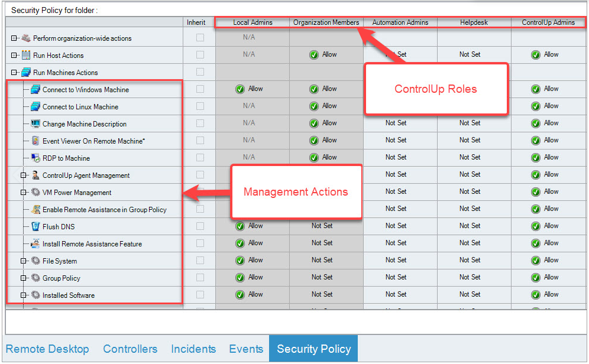Click the Enable Remote Assistance icon
This screenshot has height=364, width=589.
click(x=35, y=209)
